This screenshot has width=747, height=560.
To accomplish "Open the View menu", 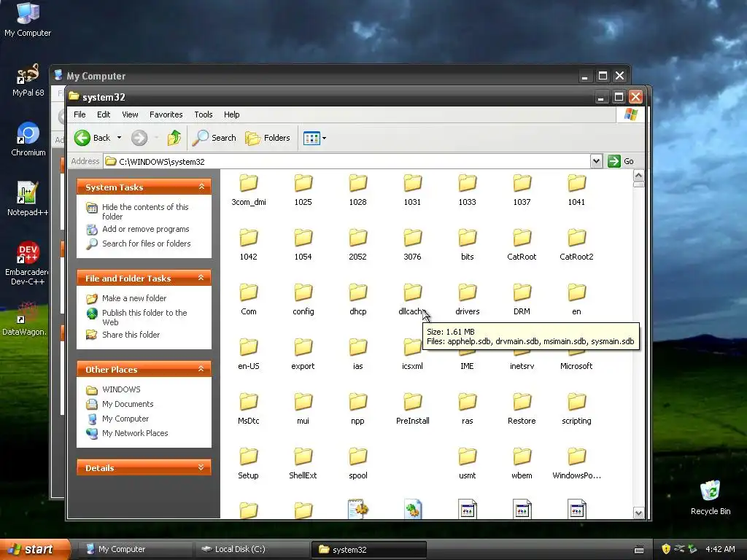I will point(130,114).
